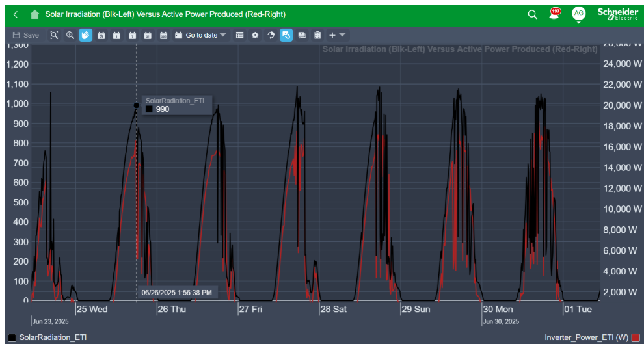Image resolution: width=644 pixels, height=344 pixels.
Task: Select the 1 day calendar range
Action: coord(116,35)
